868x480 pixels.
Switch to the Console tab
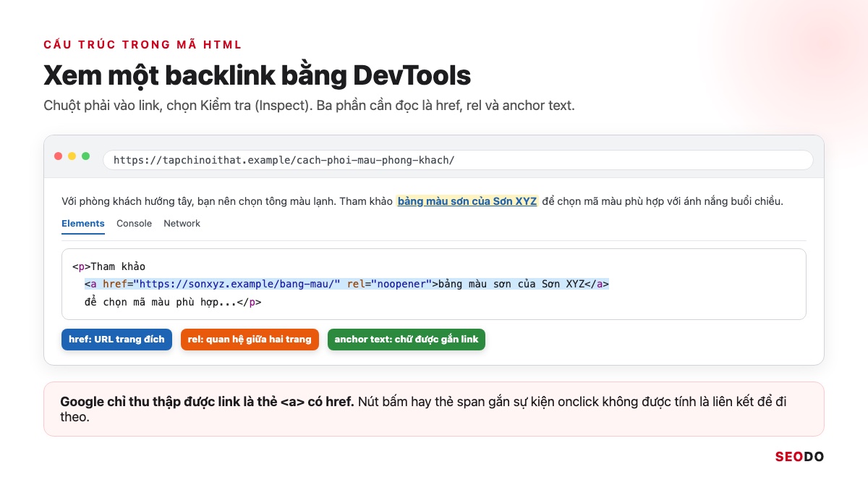pos(134,224)
